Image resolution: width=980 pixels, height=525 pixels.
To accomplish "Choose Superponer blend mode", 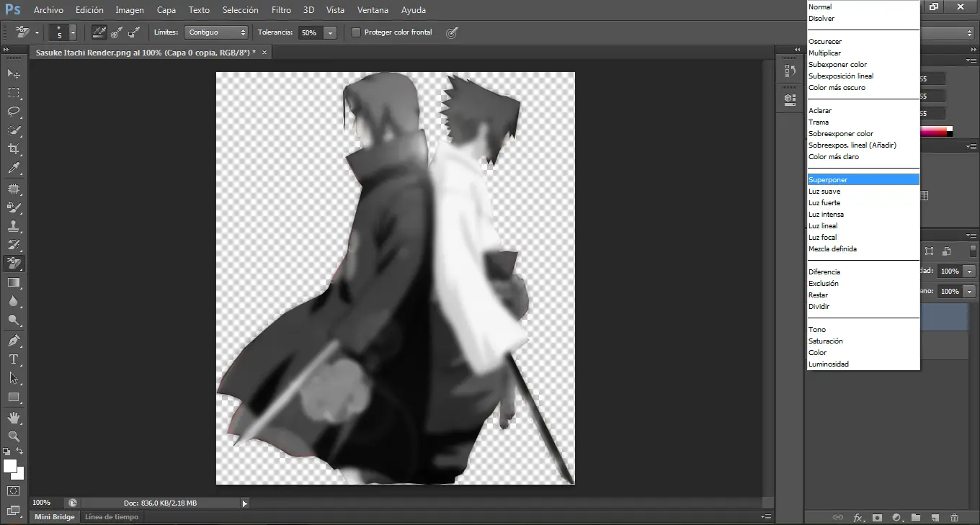I will [863, 179].
